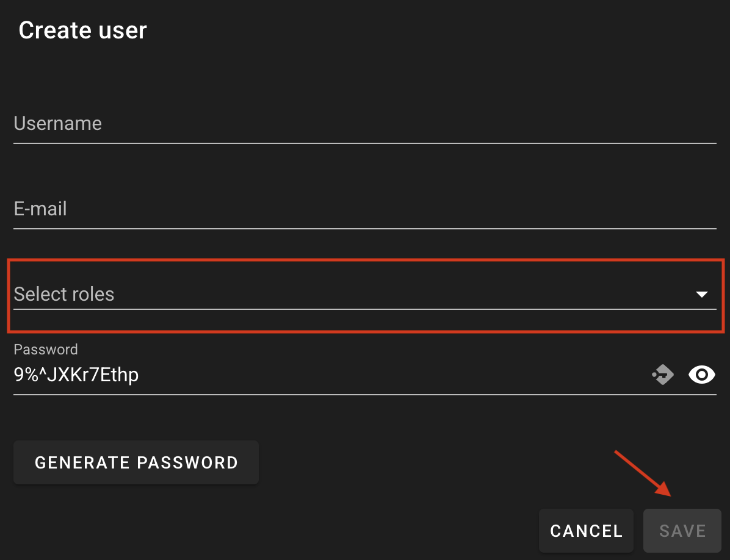
Task: Toggle password visibility with the eye icon
Action: (701, 375)
